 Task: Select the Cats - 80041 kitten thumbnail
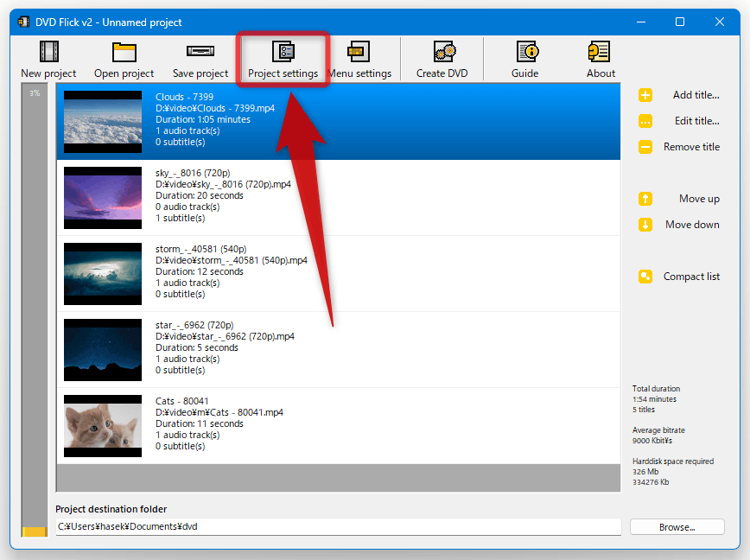[x=103, y=426]
